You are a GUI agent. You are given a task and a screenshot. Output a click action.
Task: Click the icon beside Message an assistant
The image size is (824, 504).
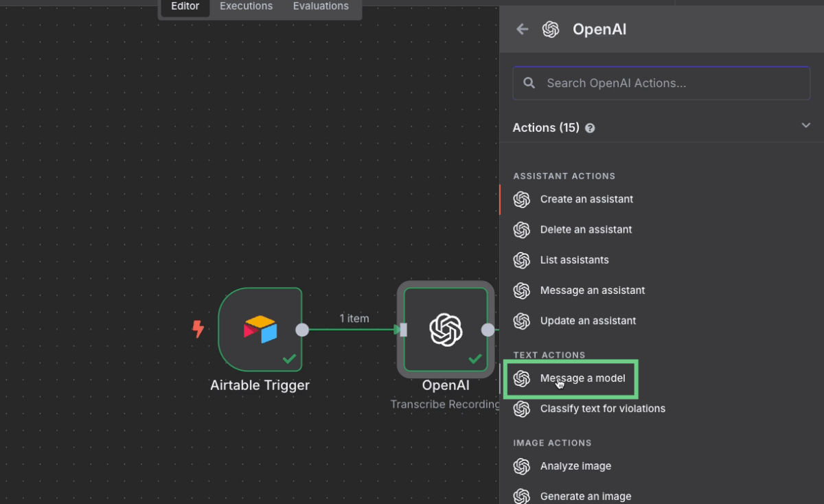pyautogui.click(x=522, y=290)
